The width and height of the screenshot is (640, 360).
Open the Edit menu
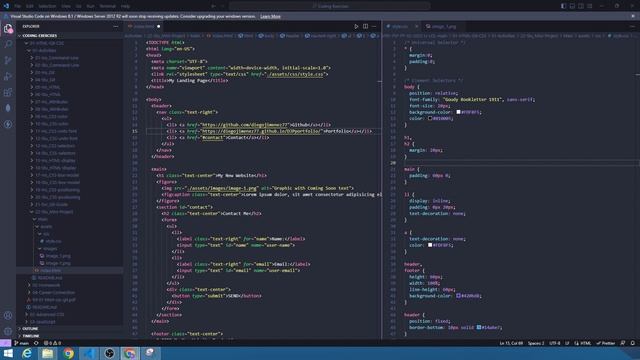click(x=30, y=6)
